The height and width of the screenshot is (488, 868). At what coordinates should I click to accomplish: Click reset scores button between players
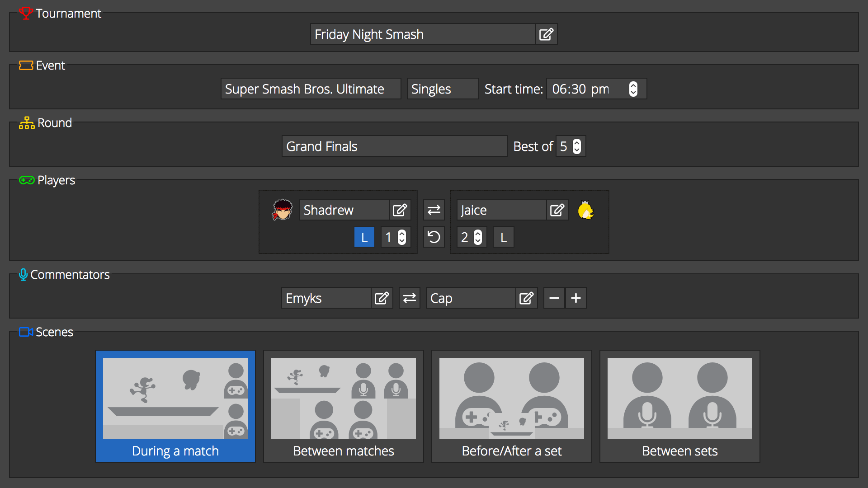tap(434, 237)
